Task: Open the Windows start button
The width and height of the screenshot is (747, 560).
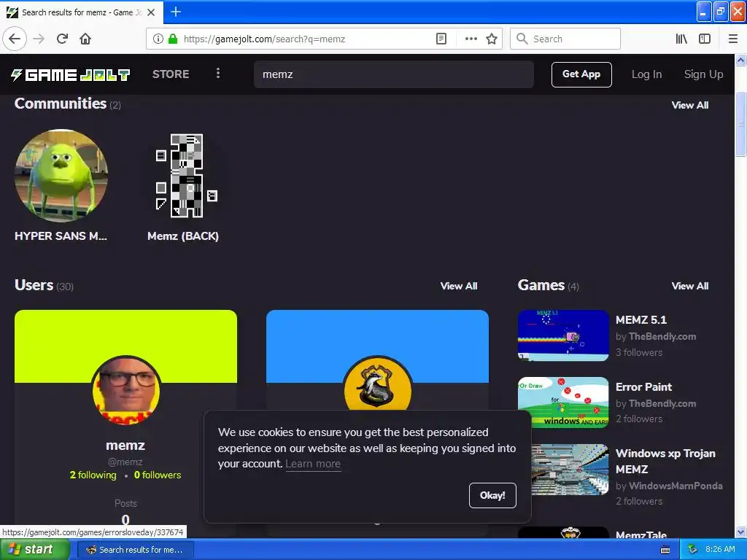Action: [x=35, y=550]
